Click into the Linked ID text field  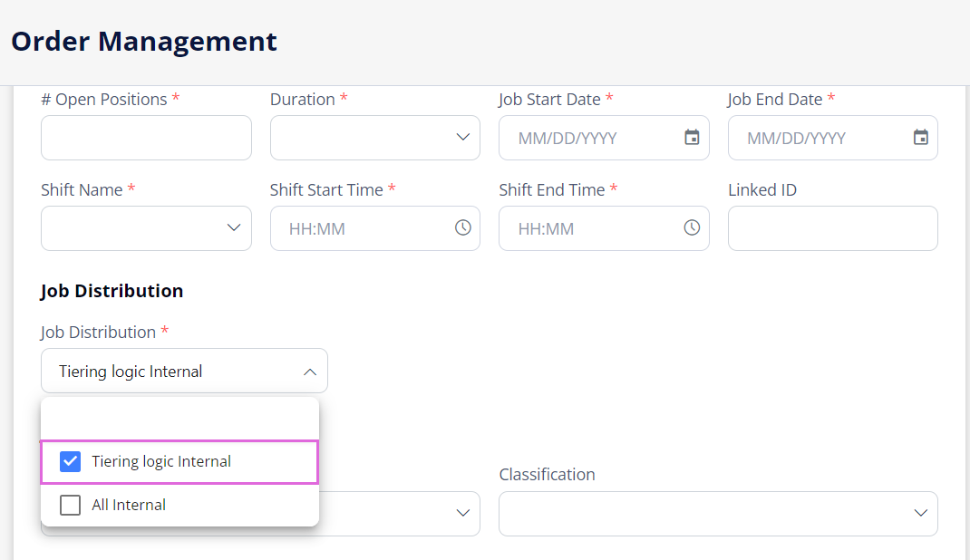pos(833,228)
